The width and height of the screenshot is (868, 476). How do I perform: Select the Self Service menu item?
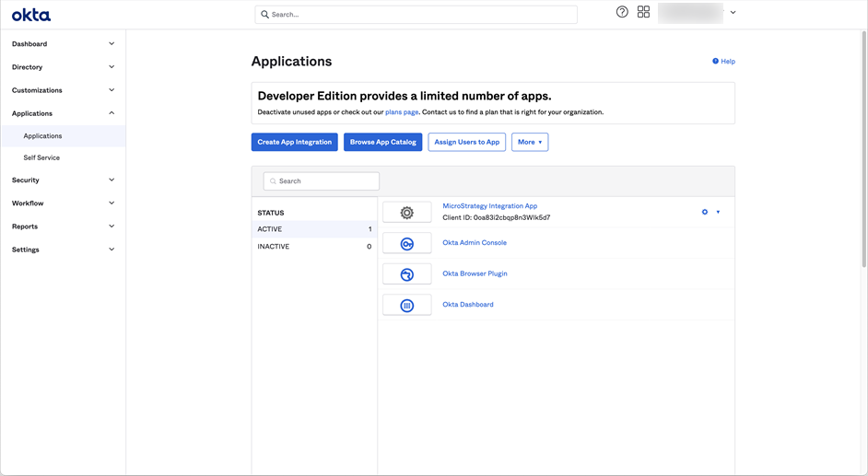pyautogui.click(x=41, y=157)
